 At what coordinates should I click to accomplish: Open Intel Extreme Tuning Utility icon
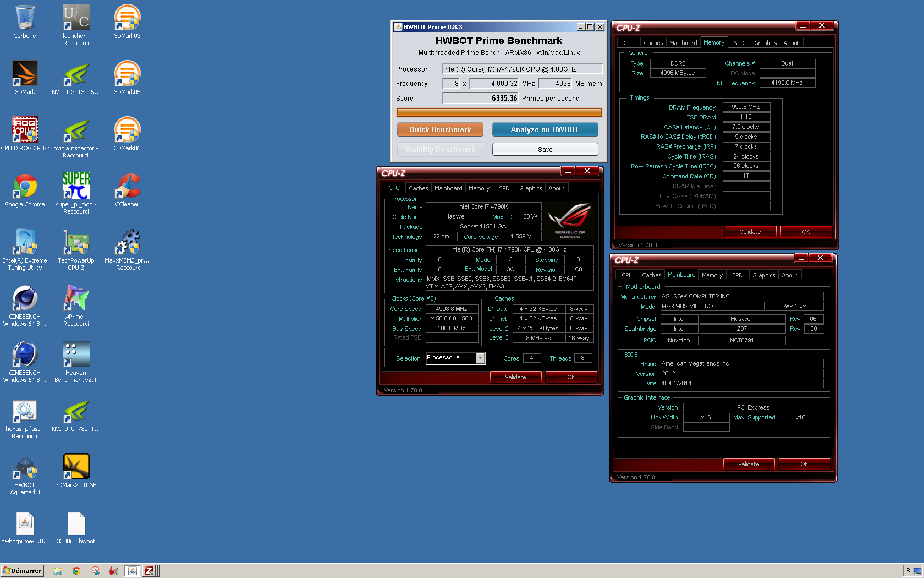click(25, 242)
